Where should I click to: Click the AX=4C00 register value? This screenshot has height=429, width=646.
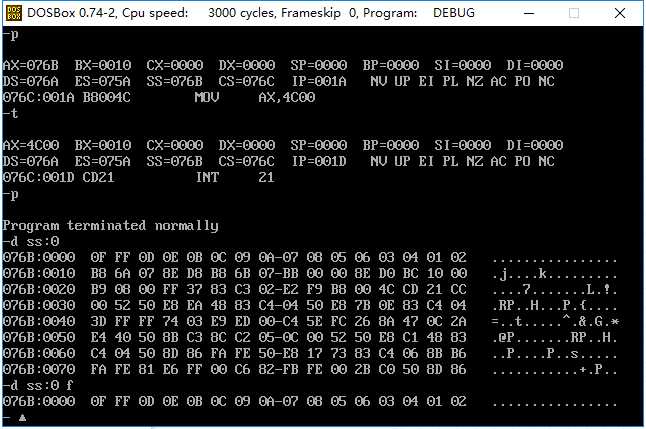[30, 145]
